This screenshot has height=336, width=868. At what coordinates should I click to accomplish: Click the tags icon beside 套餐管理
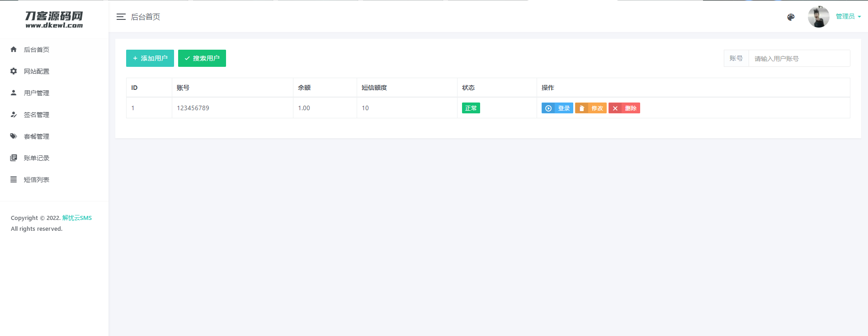(14, 136)
